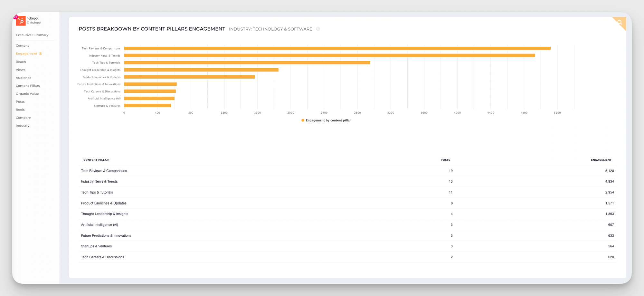644x296 pixels.
Task: Open the Executive Summary section
Action: click(x=32, y=35)
